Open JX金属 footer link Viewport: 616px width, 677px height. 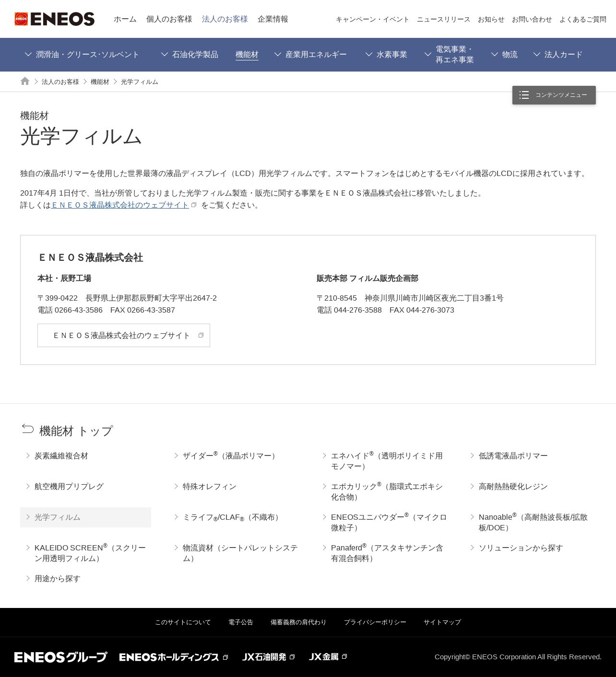324,657
